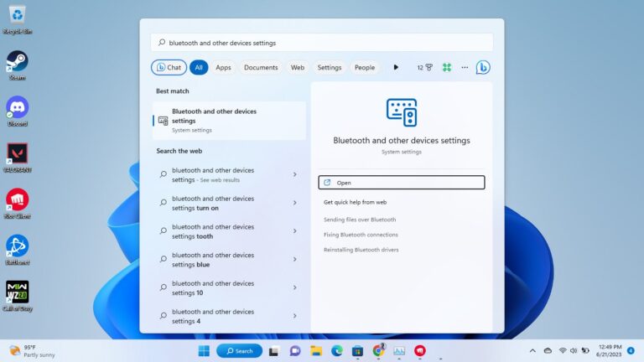Select the Documents filter tab
Screen dimensions: 644x362
coord(261,67)
